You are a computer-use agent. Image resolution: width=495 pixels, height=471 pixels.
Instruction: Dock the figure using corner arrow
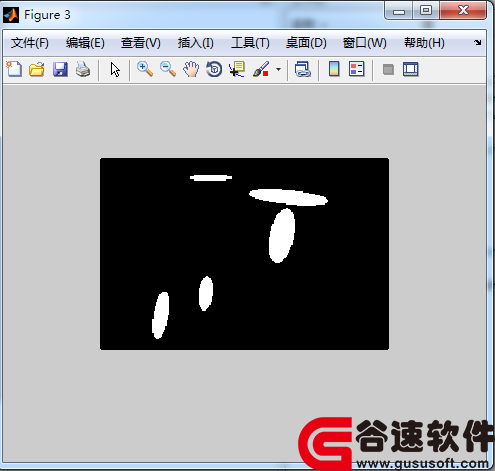pyautogui.click(x=478, y=42)
